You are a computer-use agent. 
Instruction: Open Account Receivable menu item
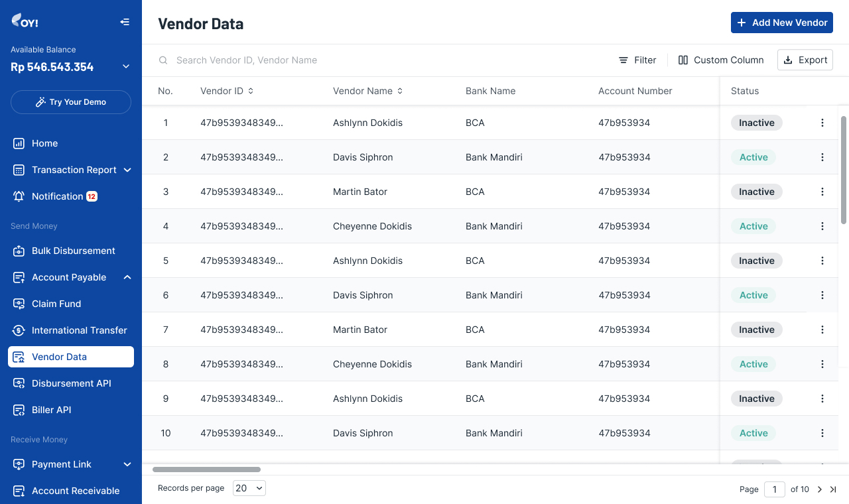tap(76, 491)
